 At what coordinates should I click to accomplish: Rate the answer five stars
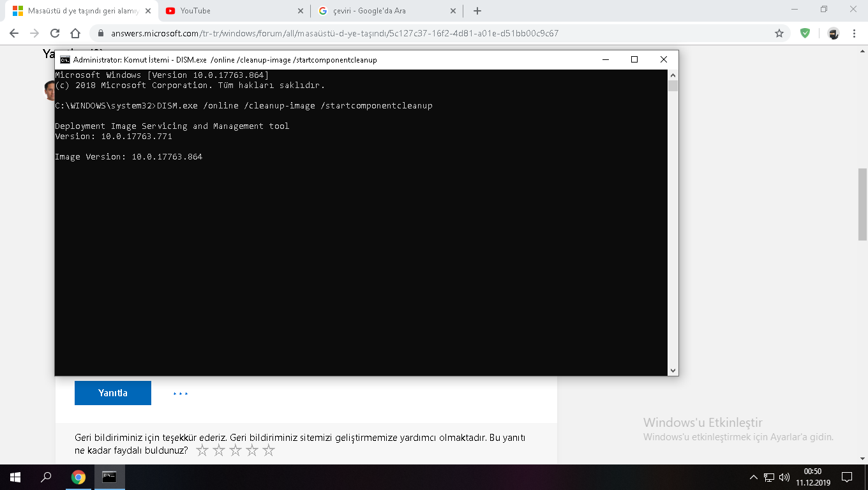(269, 450)
